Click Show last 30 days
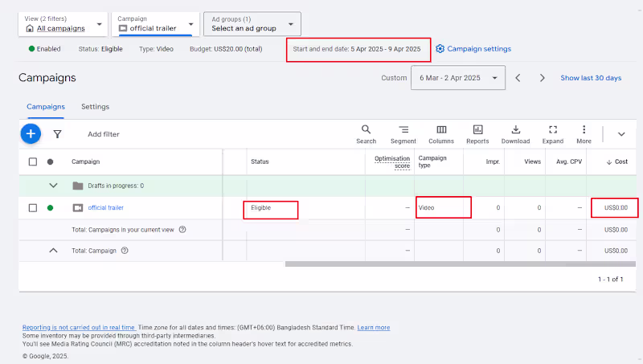The width and height of the screenshot is (643, 364). 591,78
